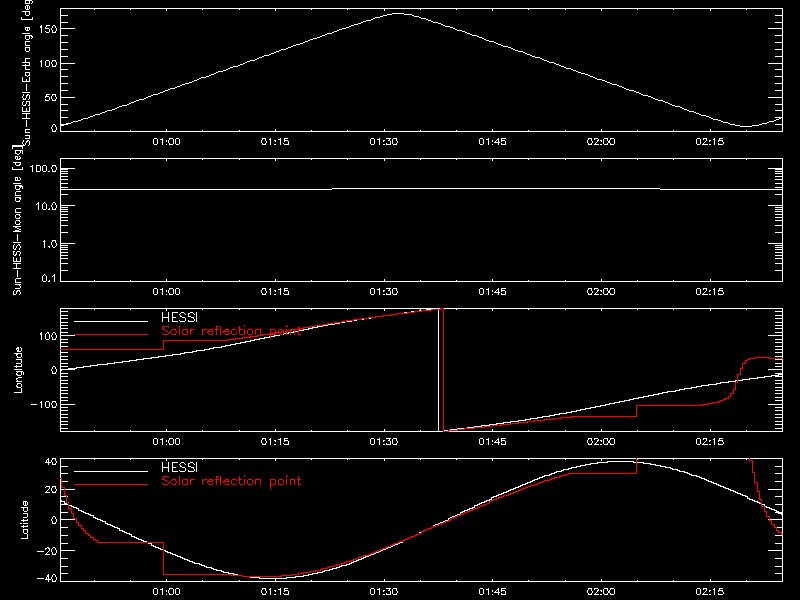Click white legend line sample in Longitude plot
This screenshot has height=600, width=800.
point(111,321)
